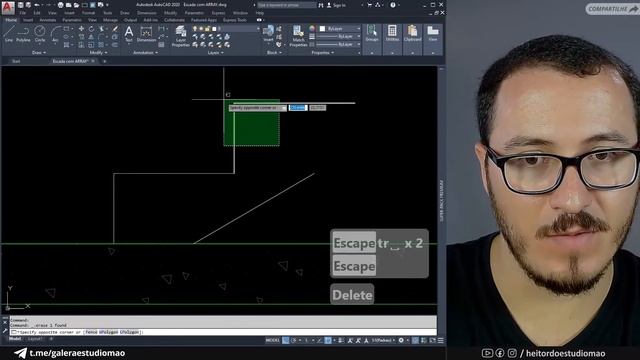
Task: Click the Undo arrow in Quick Access toolbar
Action: 37,5
